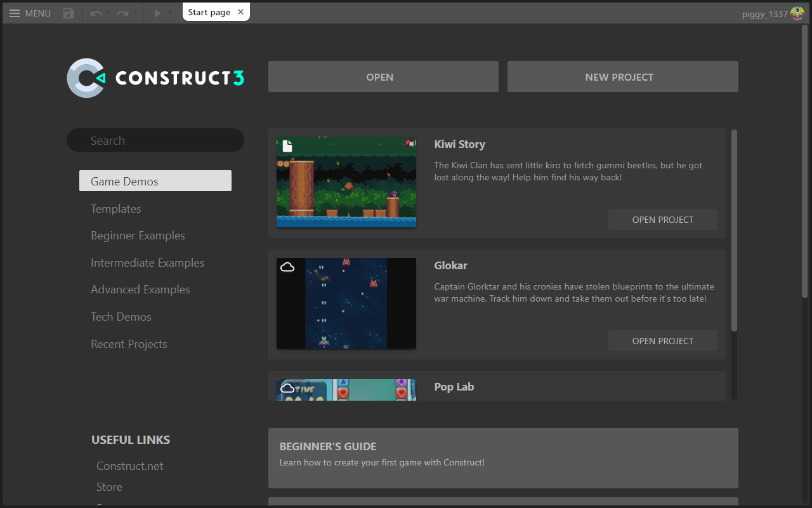The image size is (812, 508).
Task: Click the NEW PROJECT button
Action: click(622, 77)
